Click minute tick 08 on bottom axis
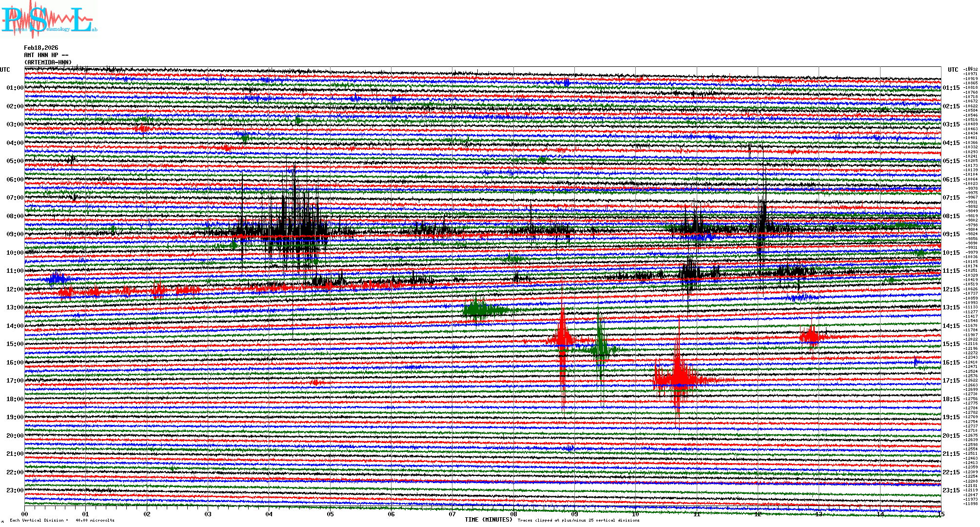The image size is (980, 527). click(x=513, y=514)
